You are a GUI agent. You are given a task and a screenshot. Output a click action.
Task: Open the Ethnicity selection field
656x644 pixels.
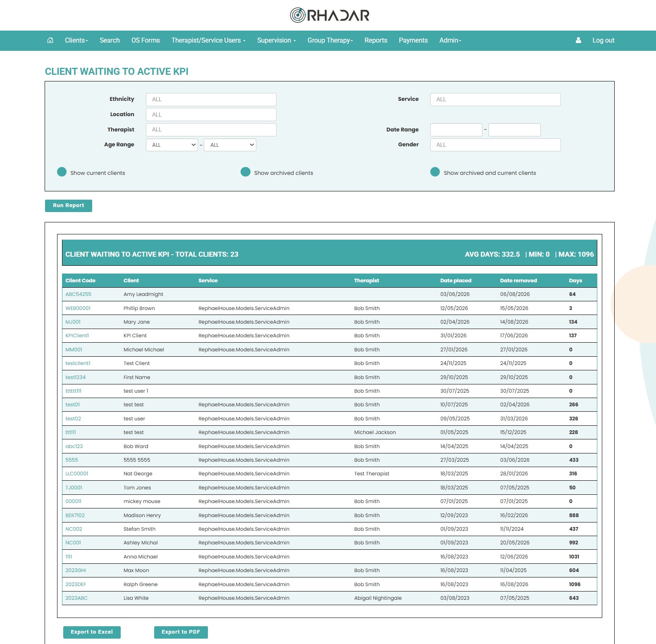click(211, 99)
